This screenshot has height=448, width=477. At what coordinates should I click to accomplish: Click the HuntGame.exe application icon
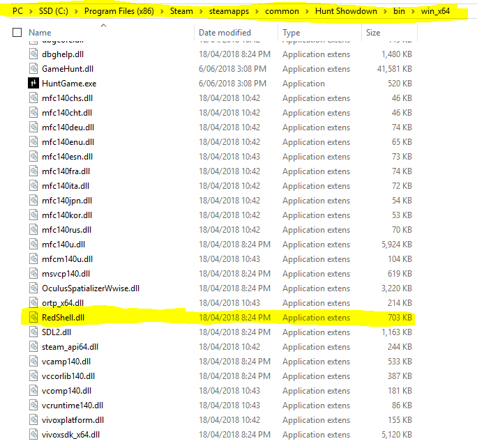pos(33,84)
